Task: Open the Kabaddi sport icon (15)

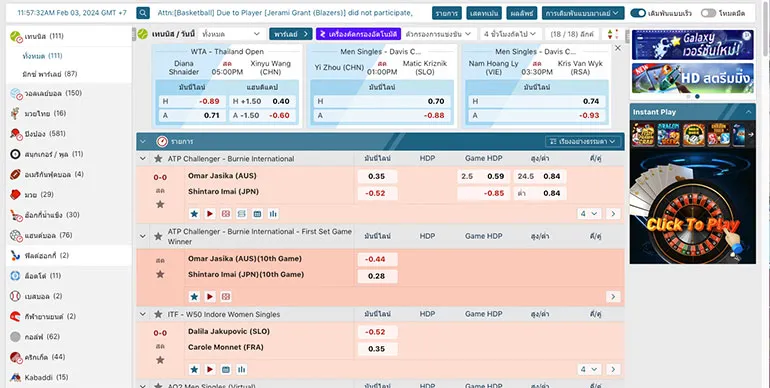Action: [16, 377]
